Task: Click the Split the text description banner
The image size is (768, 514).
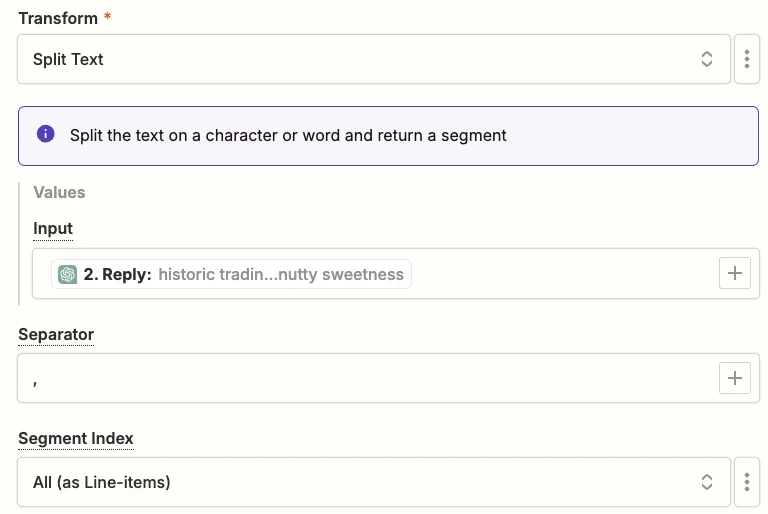Action: [400, 135]
